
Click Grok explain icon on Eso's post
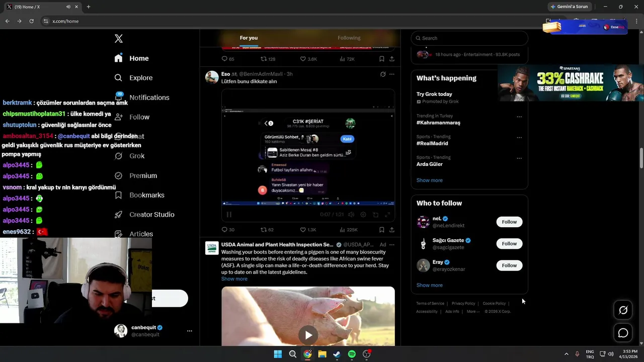[x=383, y=74]
